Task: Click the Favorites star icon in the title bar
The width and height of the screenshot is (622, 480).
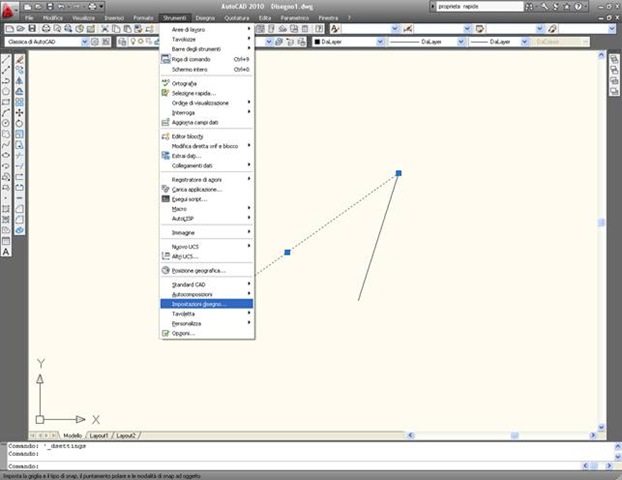Action: click(x=568, y=6)
